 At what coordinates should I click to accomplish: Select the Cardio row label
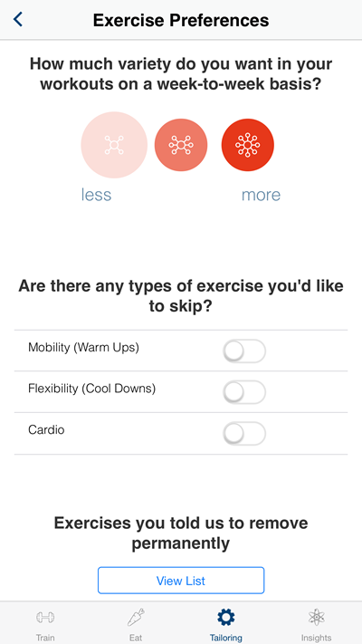point(46,430)
